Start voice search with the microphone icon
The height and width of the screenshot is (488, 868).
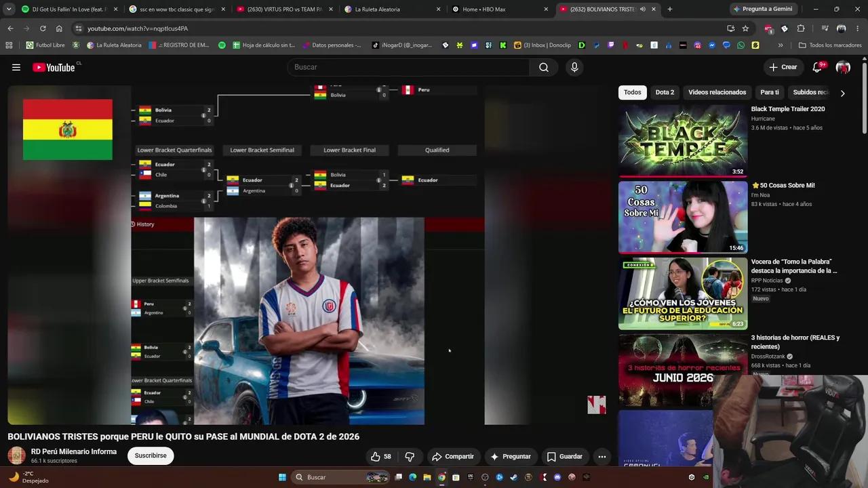574,67
